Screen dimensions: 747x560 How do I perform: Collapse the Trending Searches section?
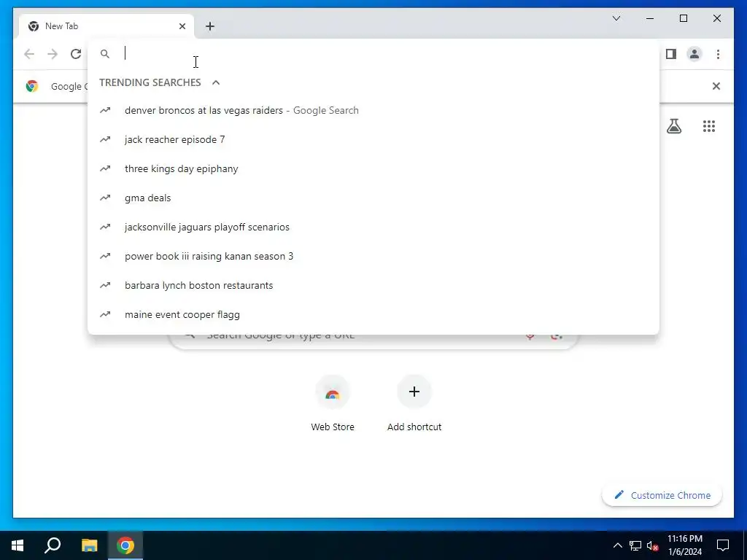point(216,82)
